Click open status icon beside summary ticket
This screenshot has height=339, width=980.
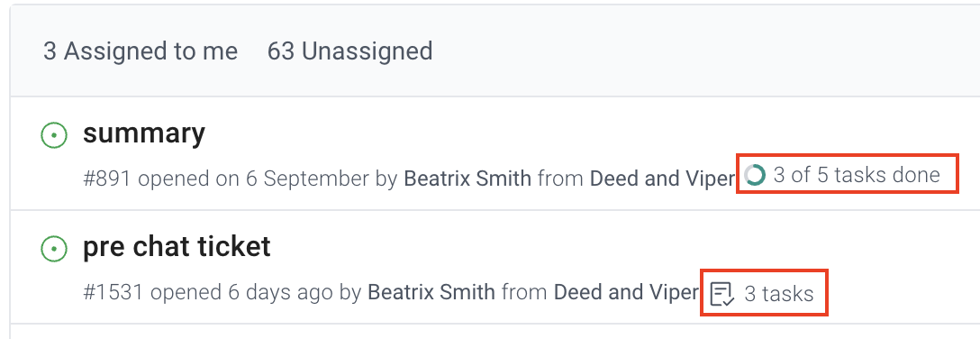(54, 135)
